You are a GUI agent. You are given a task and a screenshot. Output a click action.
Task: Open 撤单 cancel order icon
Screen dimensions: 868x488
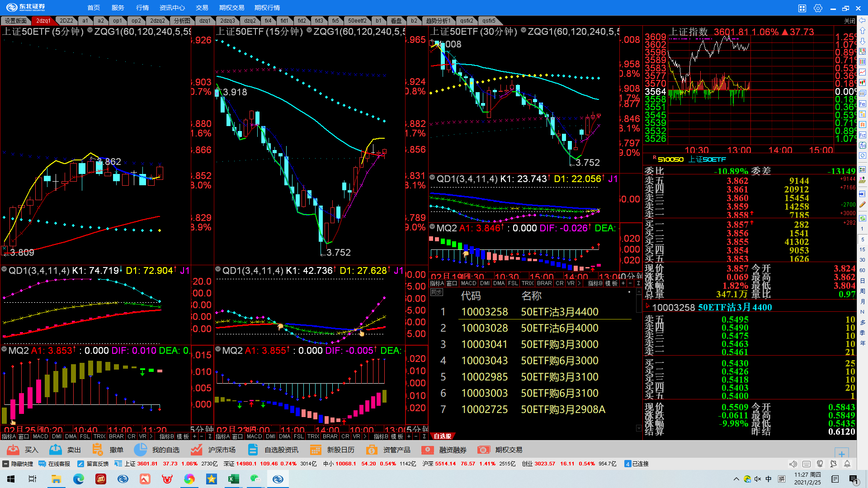pyautogui.click(x=97, y=450)
